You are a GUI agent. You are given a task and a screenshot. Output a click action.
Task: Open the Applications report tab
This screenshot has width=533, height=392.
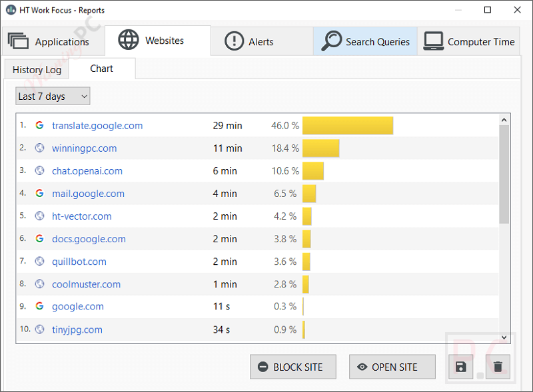53,41
